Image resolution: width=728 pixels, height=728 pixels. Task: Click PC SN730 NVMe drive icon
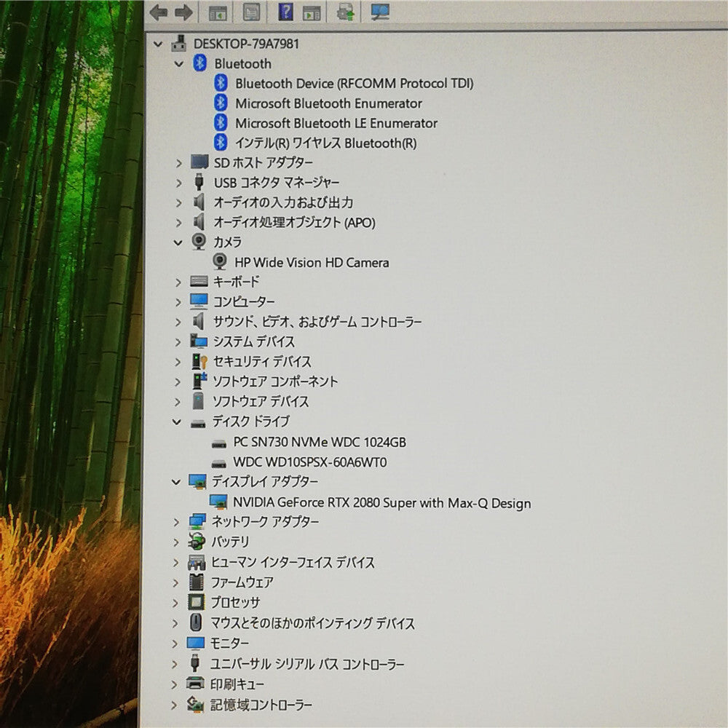click(218, 444)
